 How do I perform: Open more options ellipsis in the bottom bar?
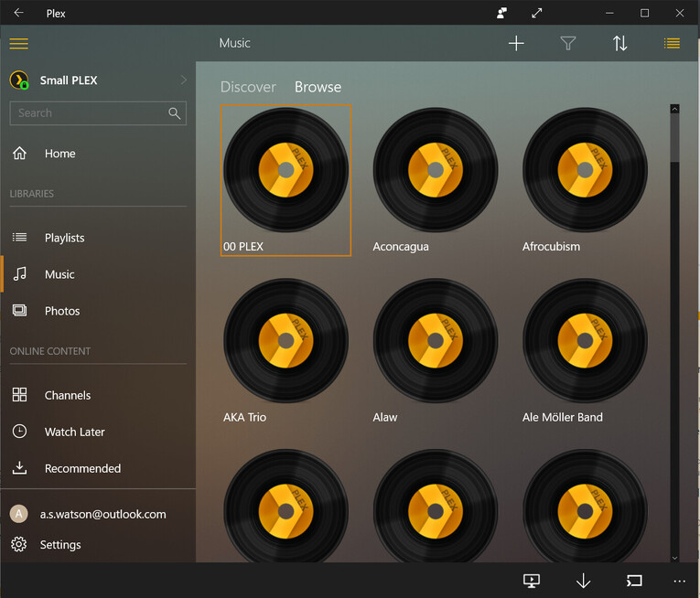click(680, 581)
